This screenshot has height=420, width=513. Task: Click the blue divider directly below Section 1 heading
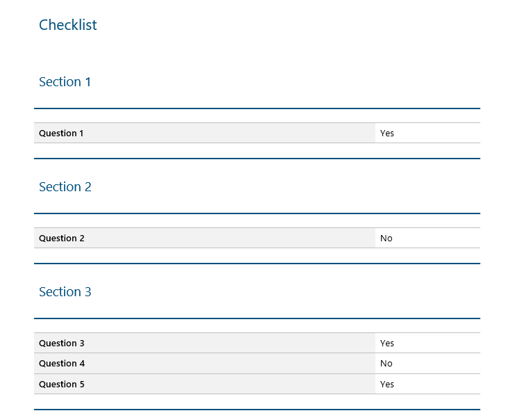(x=256, y=108)
